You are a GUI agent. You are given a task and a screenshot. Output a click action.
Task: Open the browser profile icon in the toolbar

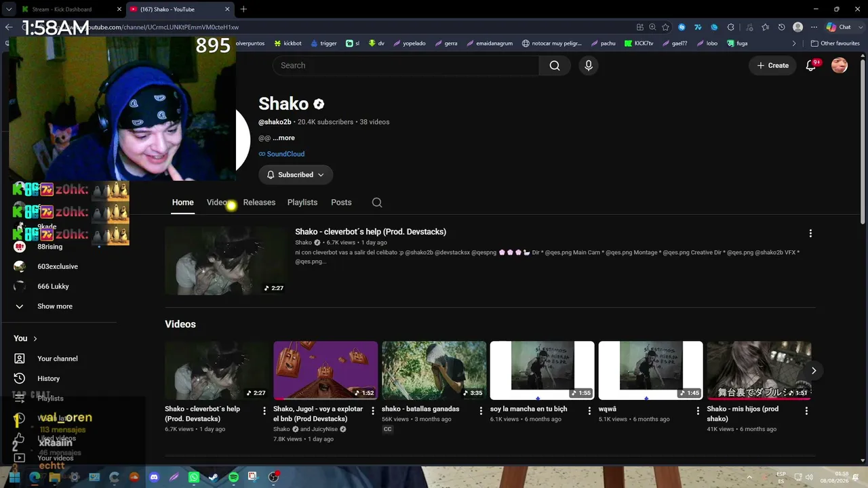click(x=798, y=27)
